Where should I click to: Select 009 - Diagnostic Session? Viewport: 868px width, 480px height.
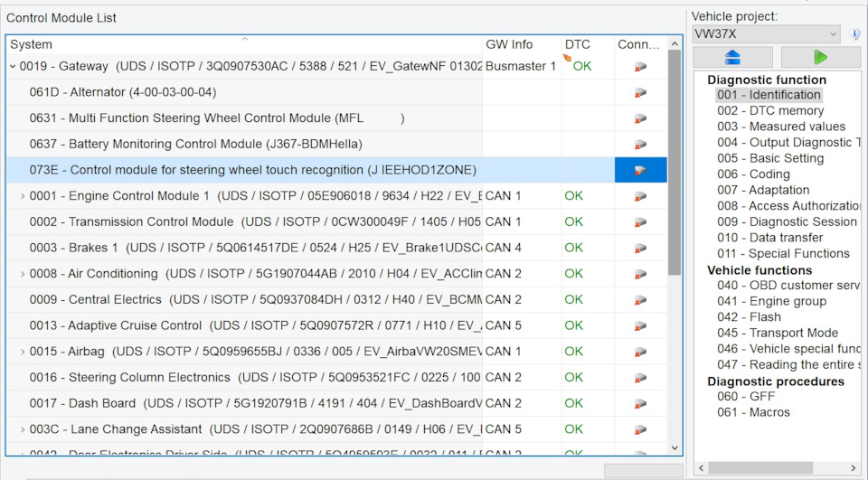click(787, 222)
